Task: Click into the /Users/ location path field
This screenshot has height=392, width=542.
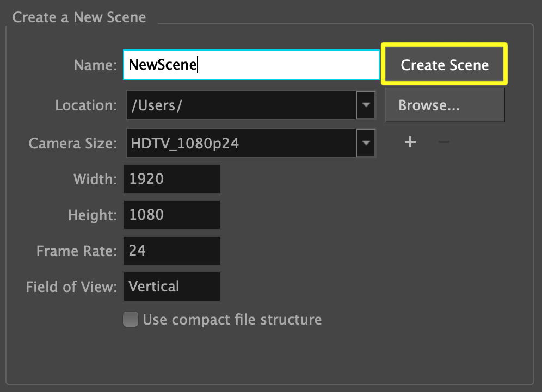Action: (x=241, y=105)
